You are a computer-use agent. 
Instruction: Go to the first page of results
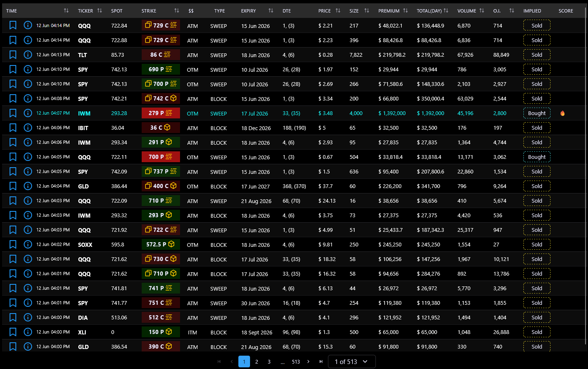coord(219,361)
